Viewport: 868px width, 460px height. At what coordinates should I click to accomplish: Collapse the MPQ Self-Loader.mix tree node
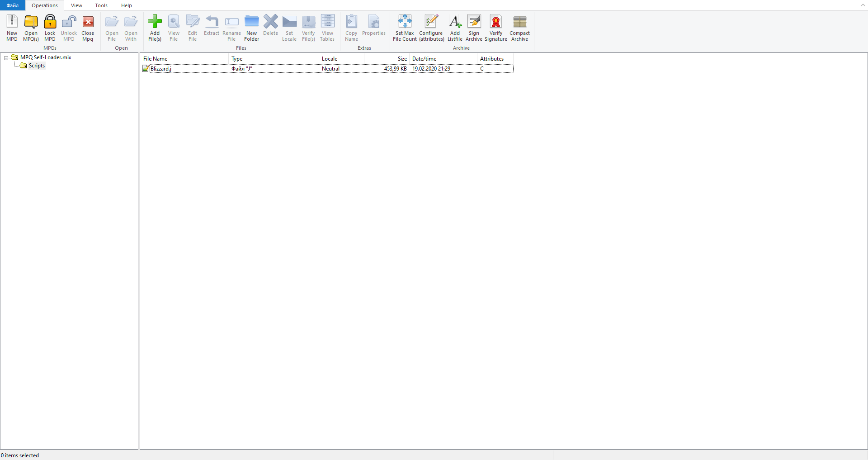click(x=6, y=58)
